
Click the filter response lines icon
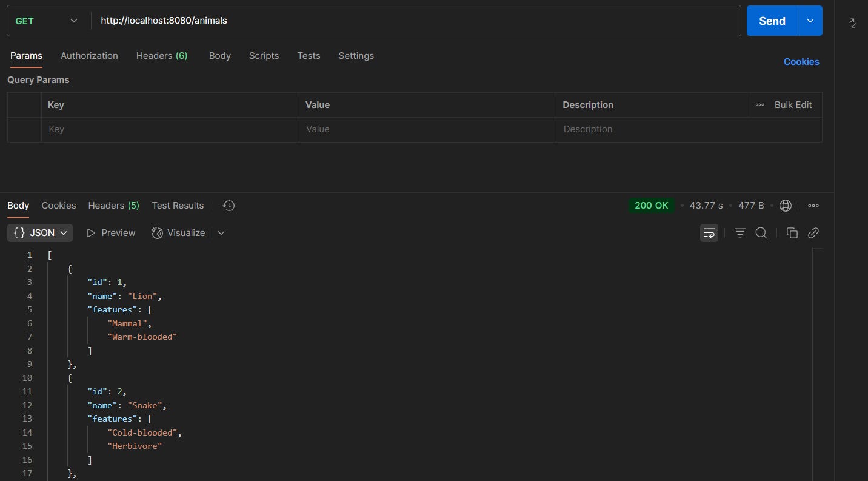point(739,233)
